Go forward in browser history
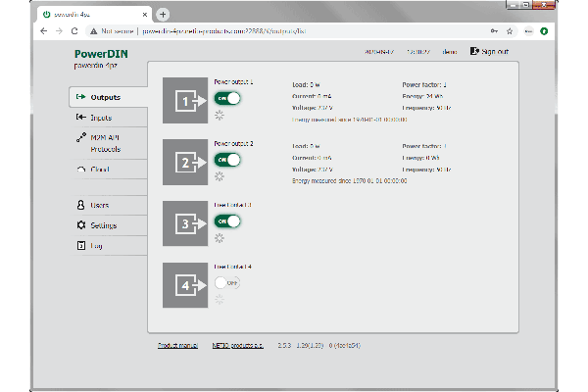This screenshot has height=392, width=588. (59, 31)
